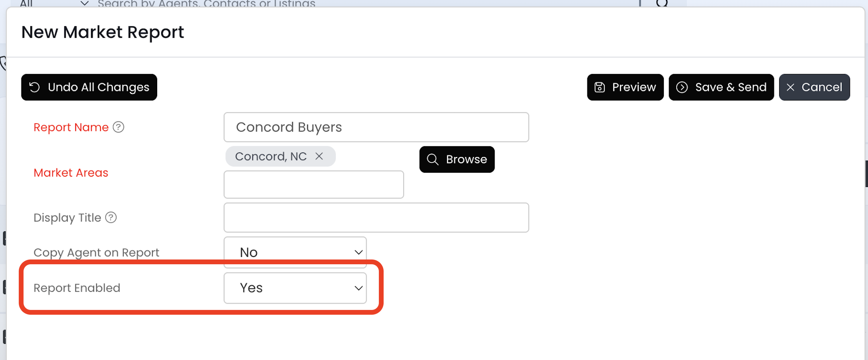Viewport: 868px width, 360px height.
Task: Click the Browse button label
Action: [x=466, y=159]
